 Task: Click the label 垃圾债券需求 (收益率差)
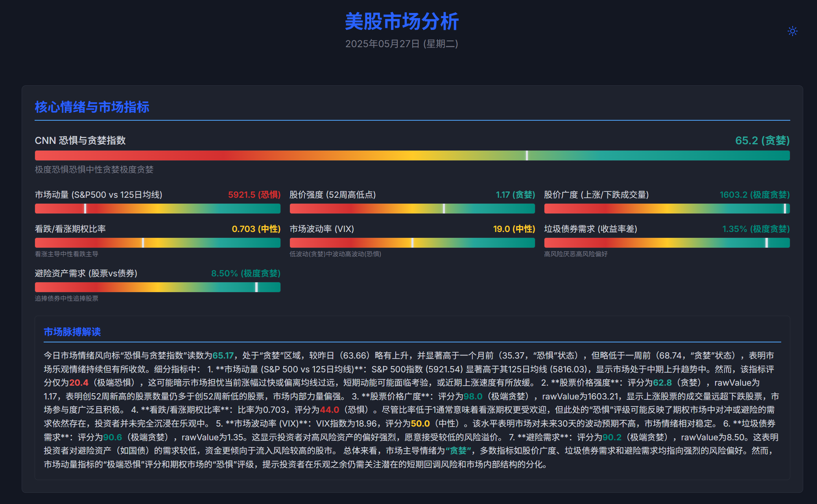(x=591, y=229)
